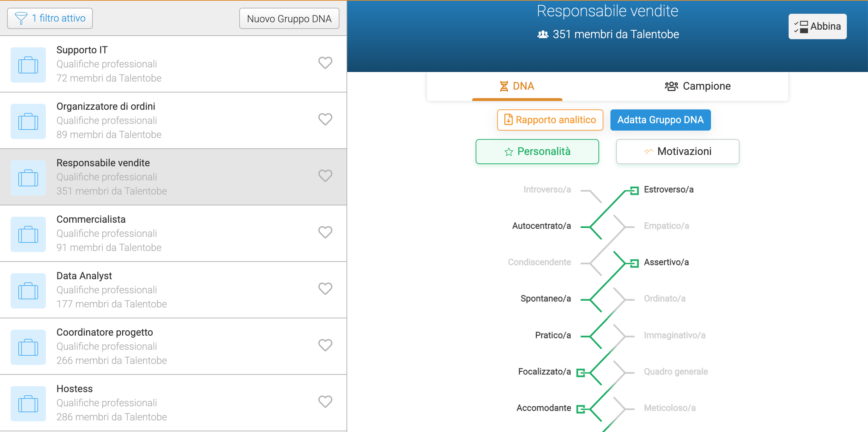
Task: Click briefcase icon for Supporto IT
Action: point(28,65)
